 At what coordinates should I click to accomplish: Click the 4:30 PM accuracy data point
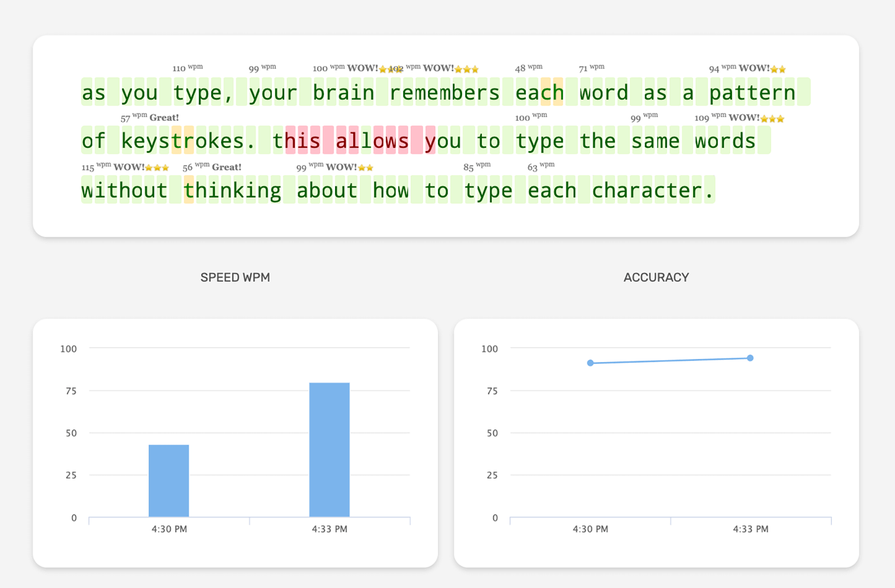[x=590, y=363]
